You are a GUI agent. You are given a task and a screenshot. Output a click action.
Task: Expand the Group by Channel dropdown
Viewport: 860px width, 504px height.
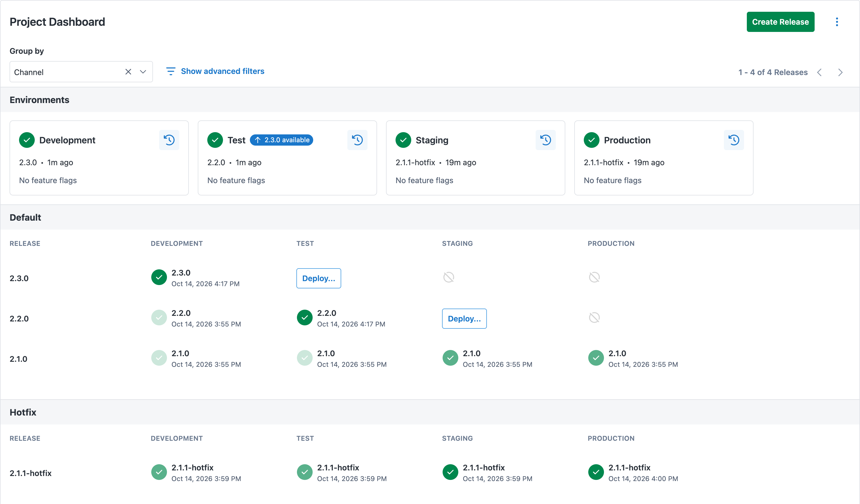(143, 72)
